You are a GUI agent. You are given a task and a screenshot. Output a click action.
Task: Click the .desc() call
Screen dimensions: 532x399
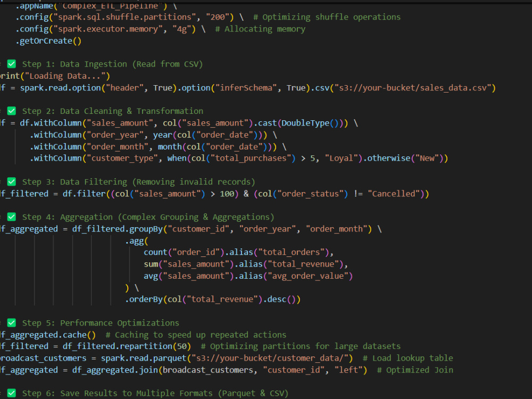279,299
